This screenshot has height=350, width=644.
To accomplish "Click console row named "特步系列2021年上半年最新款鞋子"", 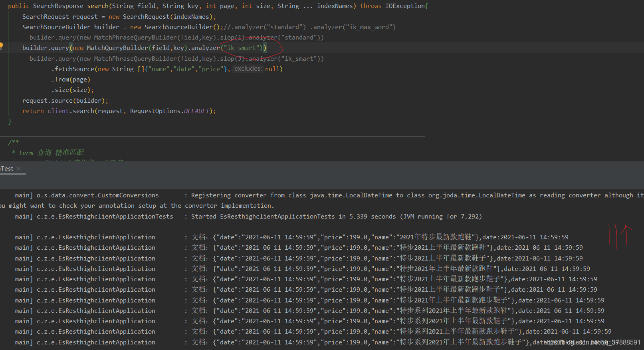I will [x=310, y=321].
